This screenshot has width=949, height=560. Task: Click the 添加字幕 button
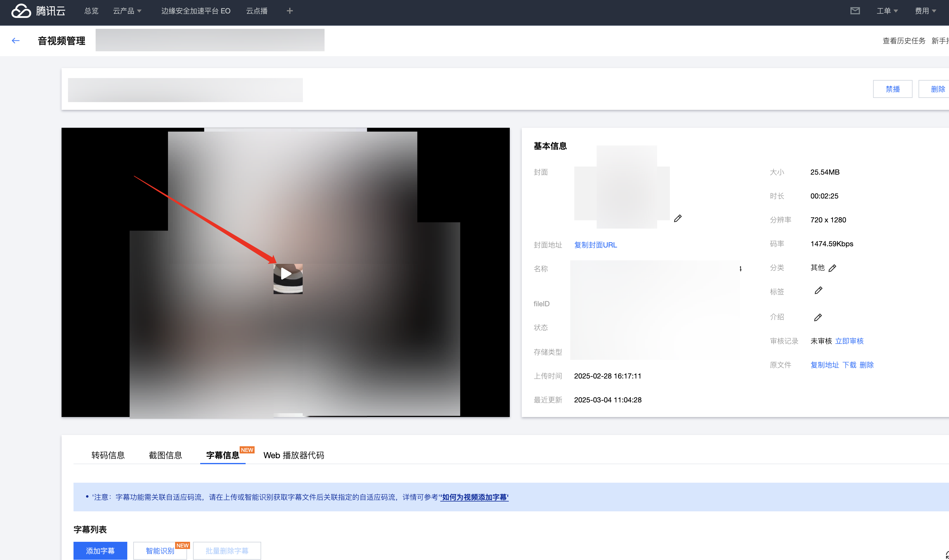100,550
